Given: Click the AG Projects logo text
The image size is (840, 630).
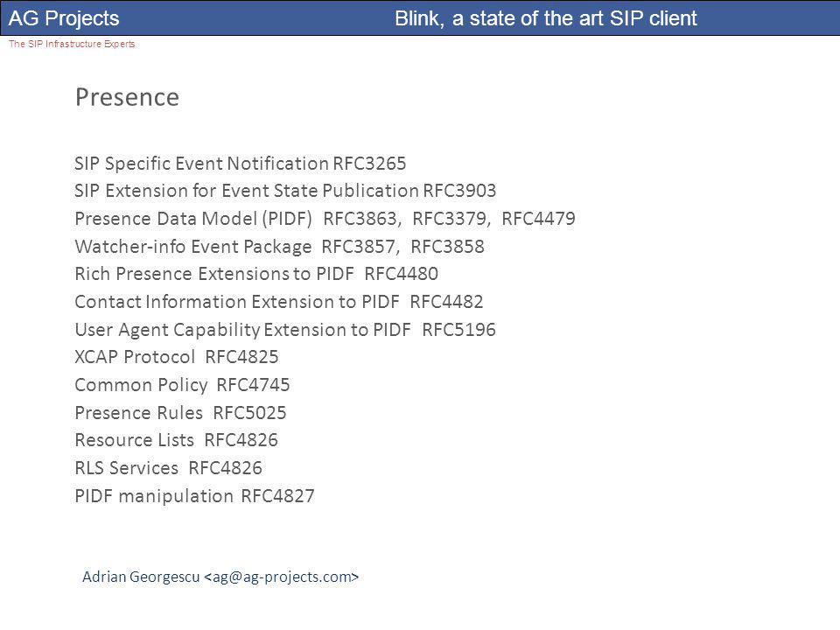Looking at the screenshot, I should 64,18.
